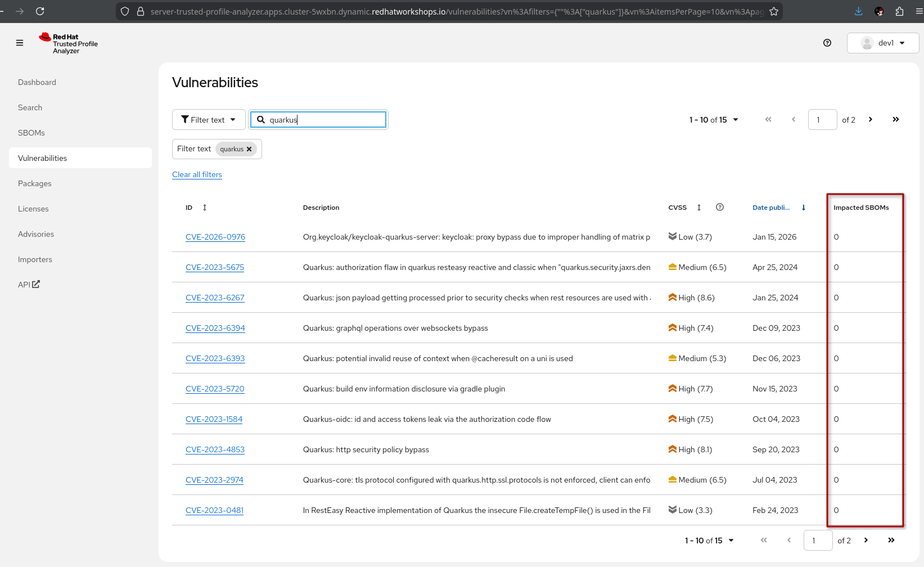
Task: Click the Clear all filters link
Action: coord(197,174)
